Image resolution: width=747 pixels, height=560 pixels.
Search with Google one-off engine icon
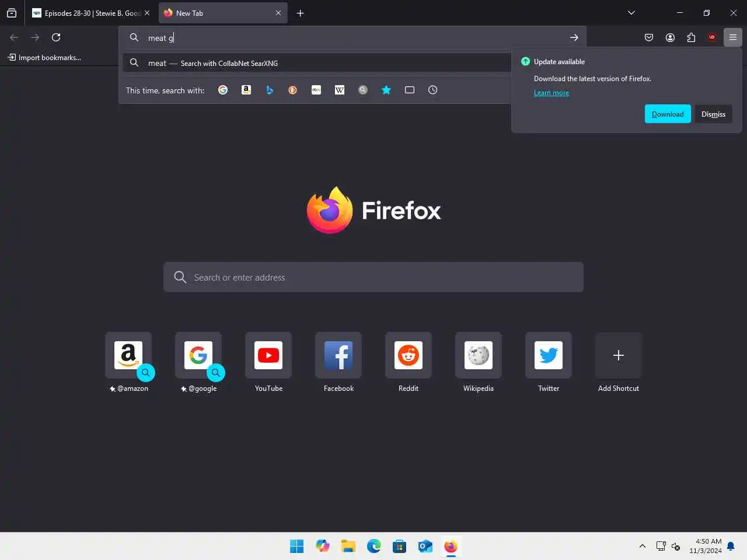[223, 90]
